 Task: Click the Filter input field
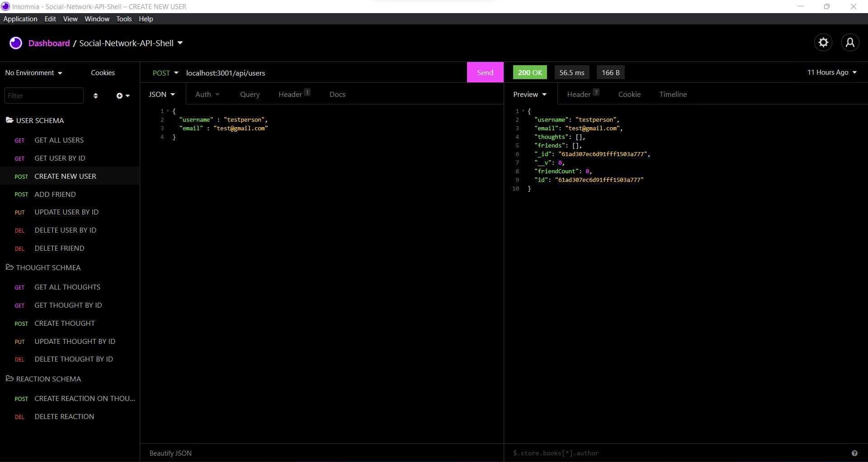pos(43,95)
